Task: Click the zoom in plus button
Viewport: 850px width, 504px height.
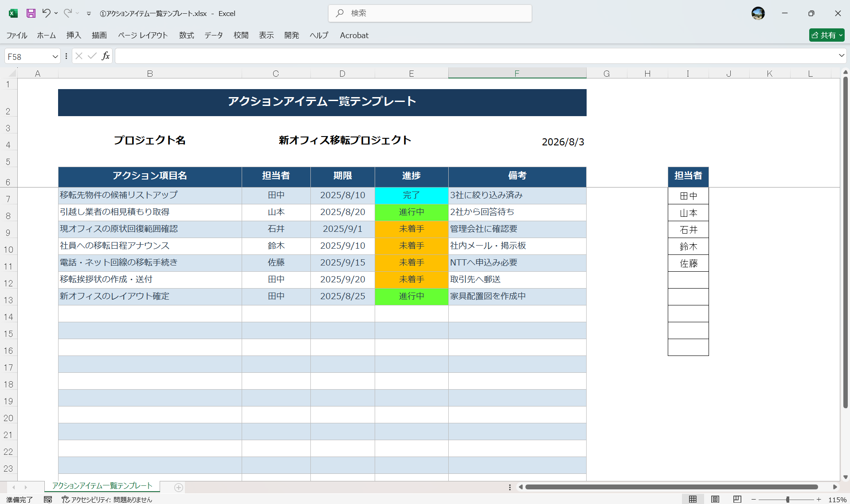Action: 819,500
